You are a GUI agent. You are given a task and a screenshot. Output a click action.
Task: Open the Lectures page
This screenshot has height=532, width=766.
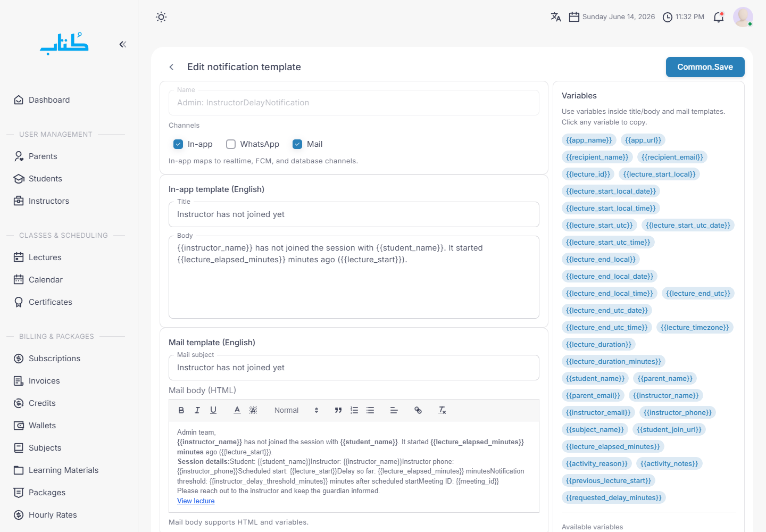click(45, 257)
